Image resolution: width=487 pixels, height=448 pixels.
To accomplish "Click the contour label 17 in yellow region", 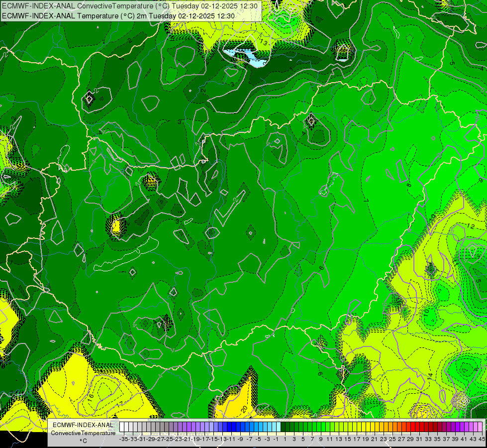I will click(120, 404).
